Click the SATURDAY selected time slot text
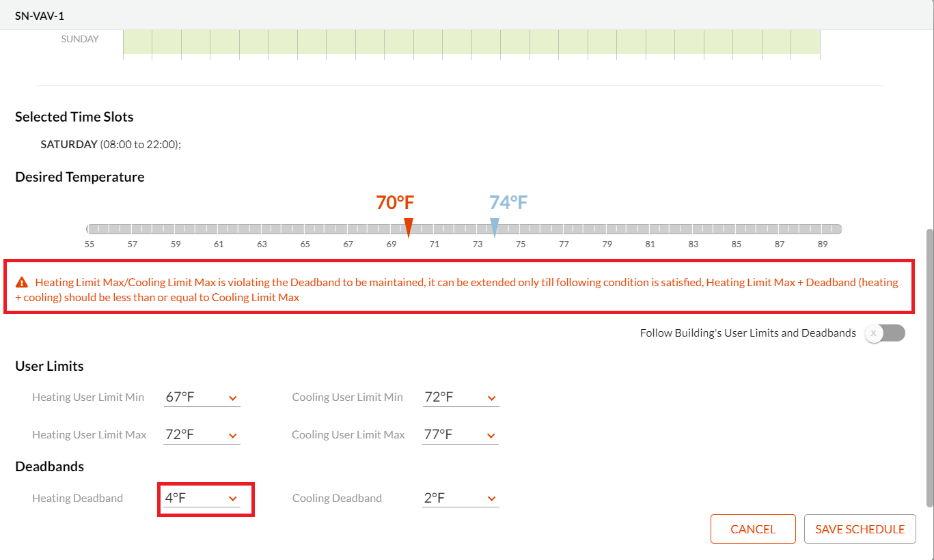The width and height of the screenshot is (934, 560). coord(69,145)
